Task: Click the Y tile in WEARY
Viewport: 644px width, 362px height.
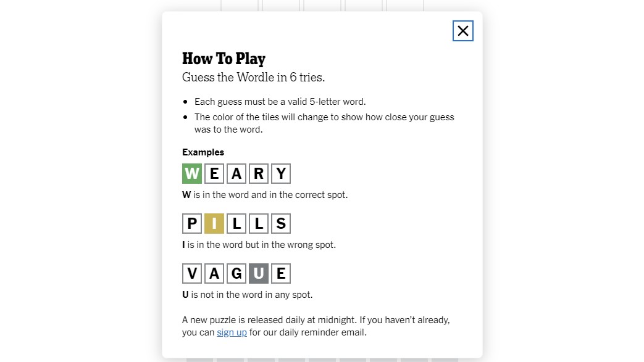Action: 281,174
